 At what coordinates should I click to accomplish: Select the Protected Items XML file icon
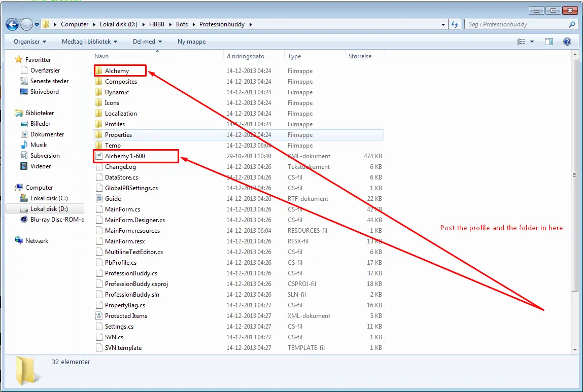(98, 316)
